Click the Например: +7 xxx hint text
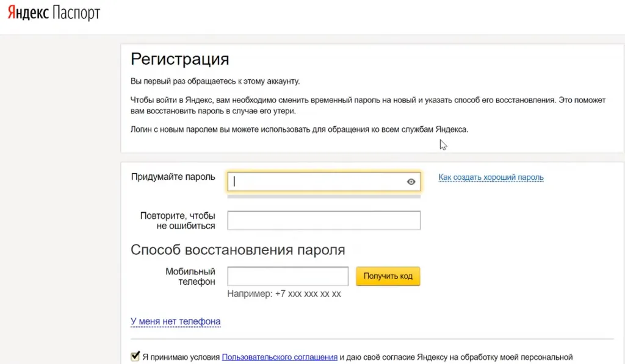Image resolution: width=625 pixels, height=364 pixels. point(284,294)
